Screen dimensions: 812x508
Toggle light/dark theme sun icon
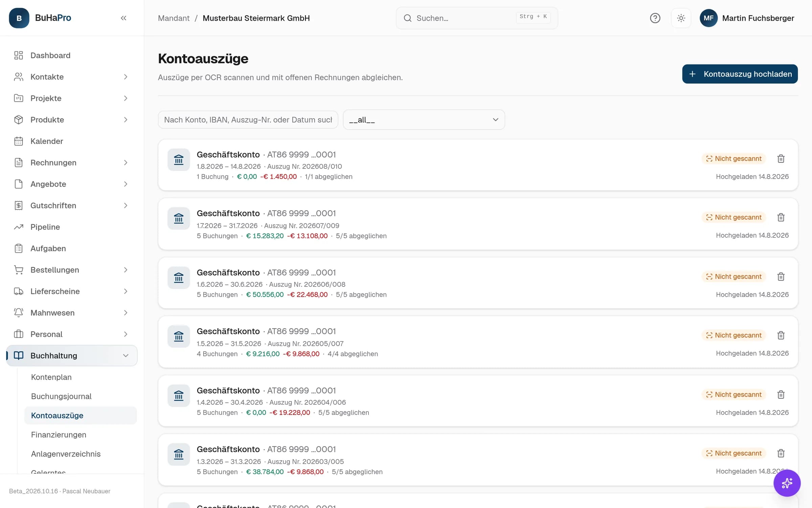coord(681,18)
